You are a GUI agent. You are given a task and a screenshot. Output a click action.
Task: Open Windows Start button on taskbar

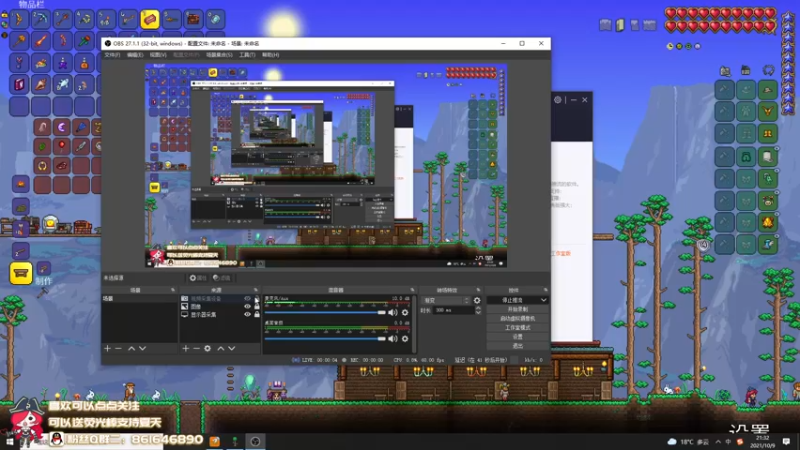point(9,441)
